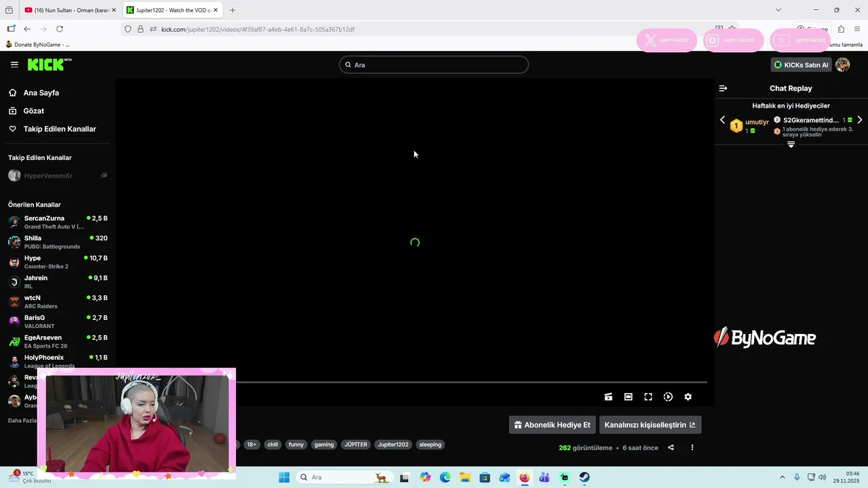Select the Jupiter1202 Kick VOD tab
Screen dimensions: 868x488
point(172,10)
